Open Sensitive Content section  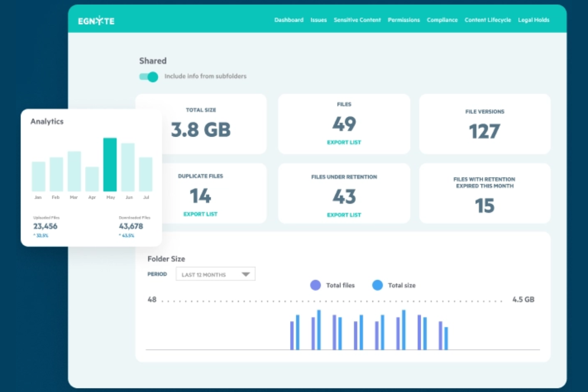tap(357, 20)
